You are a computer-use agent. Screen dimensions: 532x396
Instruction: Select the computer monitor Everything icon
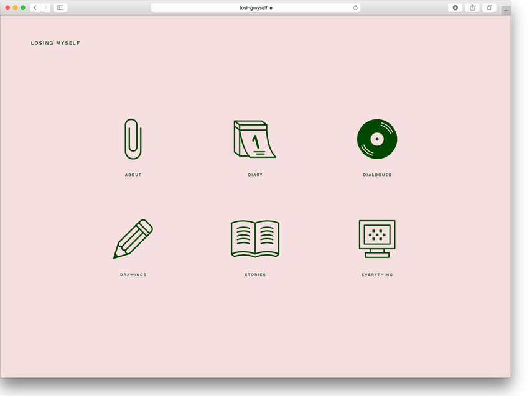pyautogui.click(x=377, y=239)
